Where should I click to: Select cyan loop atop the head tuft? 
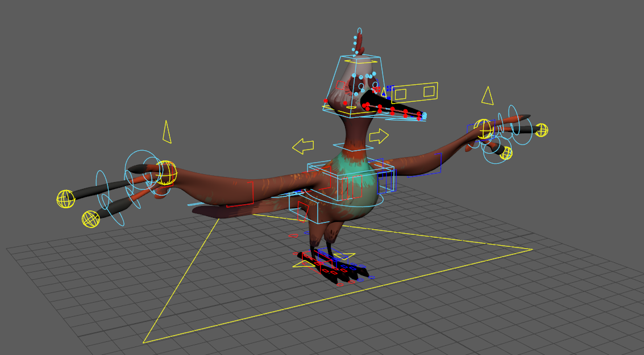(x=360, y=31)
